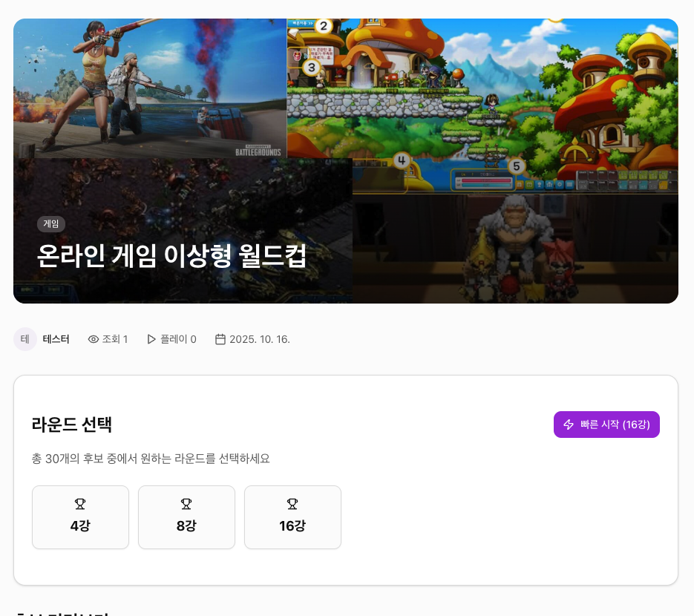Click the 온라인 게임 이상형 월드컵 title
694x616 pixels.
[171, 256]
